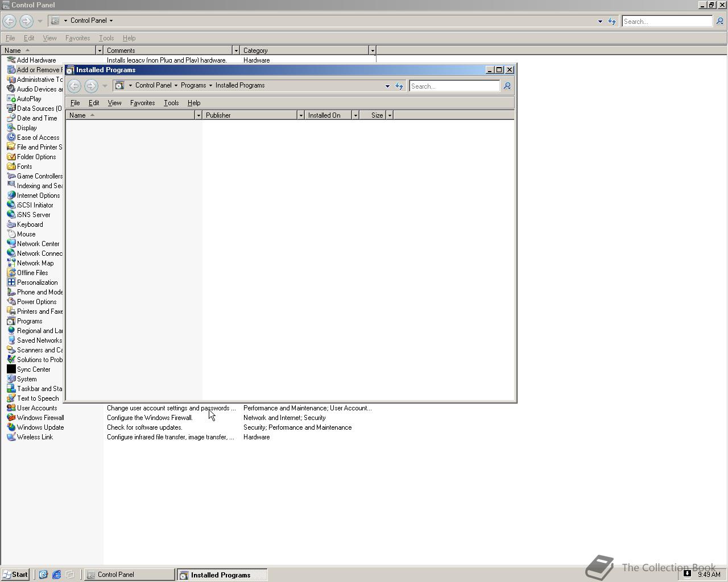Open address history dropdown in Installed Programs
The width and height of the screenshot is (728, 582).
click(x=387, y=86)
